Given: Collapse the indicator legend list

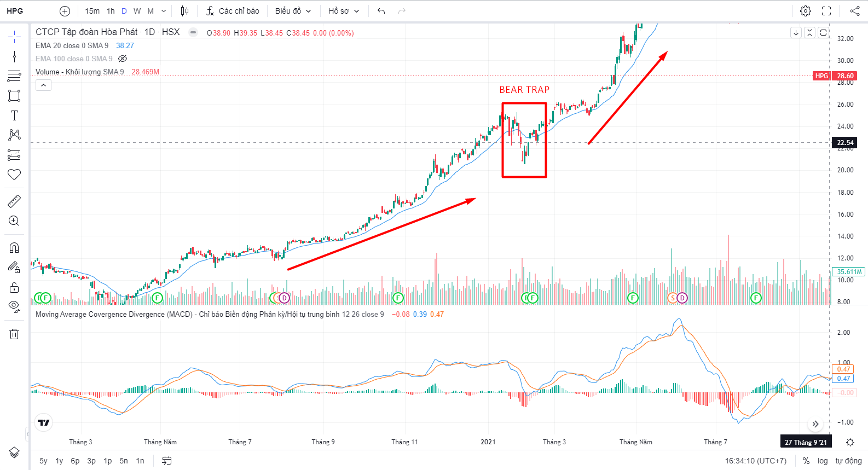Looking at the screenshot, I should pos(43,85).
